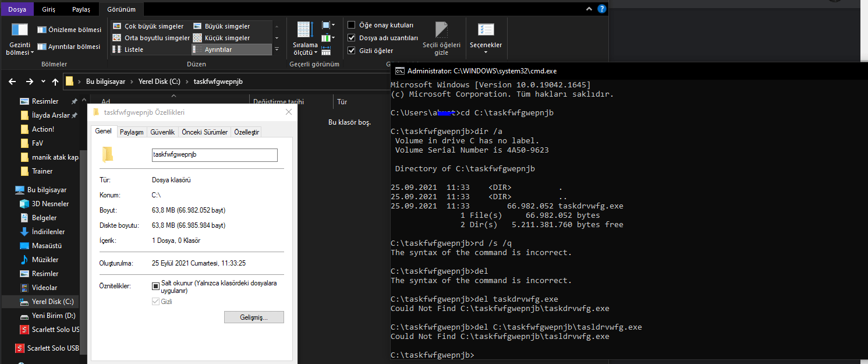Go forward in Explorer navigation
The height and width of the screenshot is (364, 868).
click(x=29, y=82)
